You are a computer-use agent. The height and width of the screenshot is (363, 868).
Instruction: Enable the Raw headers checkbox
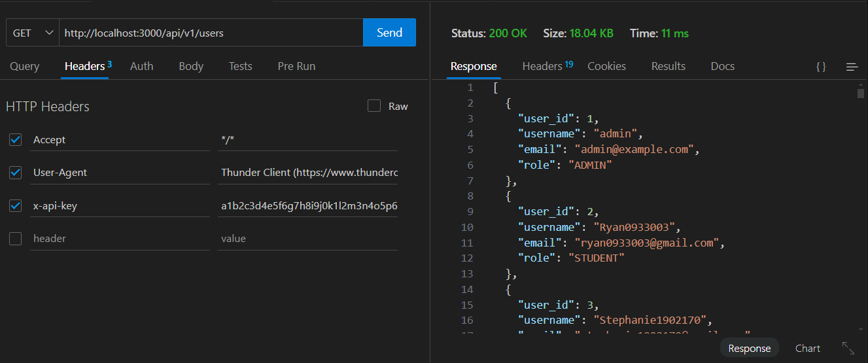(x=374, y=106)
